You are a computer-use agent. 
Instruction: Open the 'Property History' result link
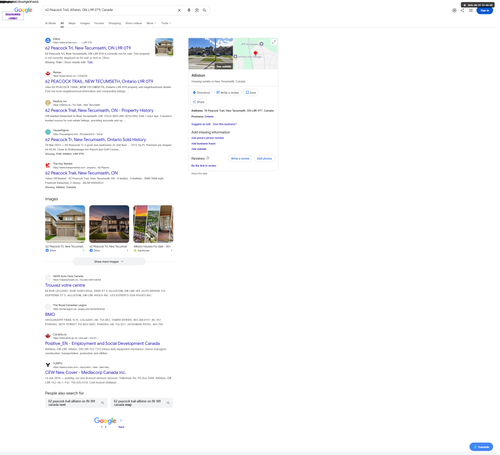coord(99,110)
